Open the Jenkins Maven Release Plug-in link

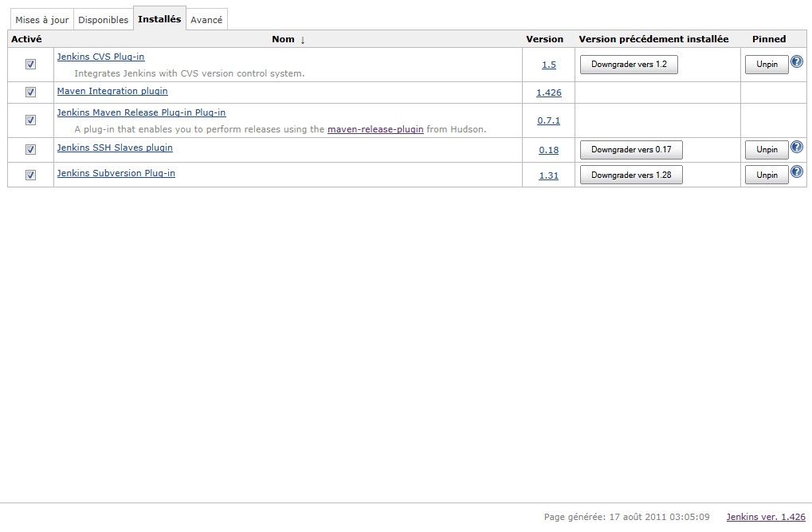coord(141,113)
